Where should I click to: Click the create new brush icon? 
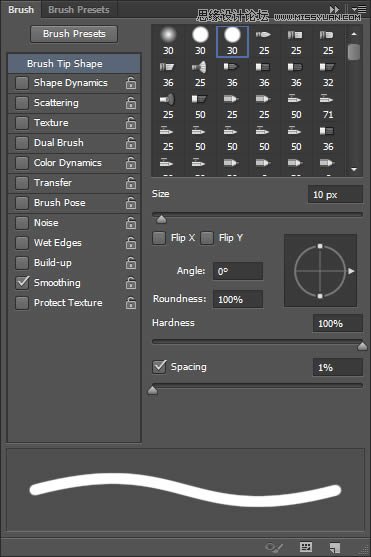click(334, 547)
